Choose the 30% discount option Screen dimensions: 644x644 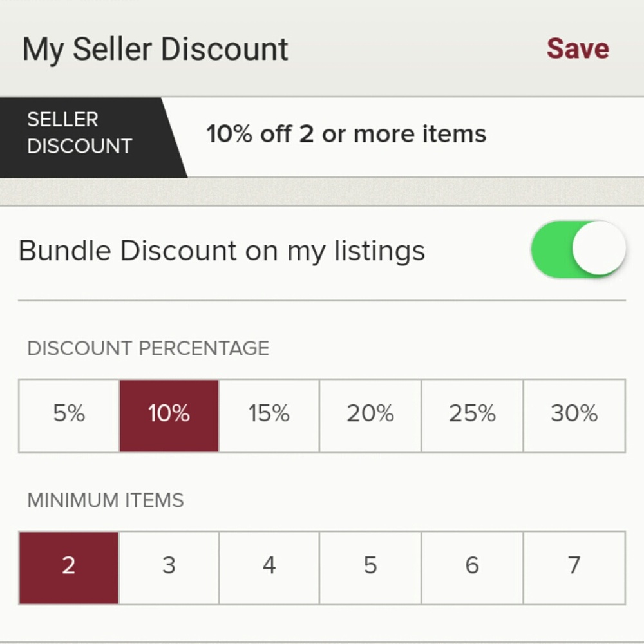pyautogui.click(x=574, y=415)
